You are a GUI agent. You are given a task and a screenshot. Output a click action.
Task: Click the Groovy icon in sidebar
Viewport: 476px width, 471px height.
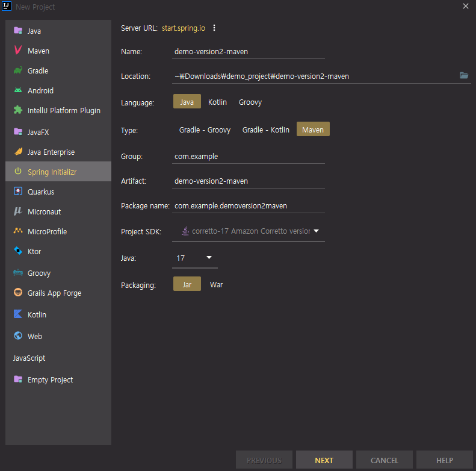click(18, 273)
